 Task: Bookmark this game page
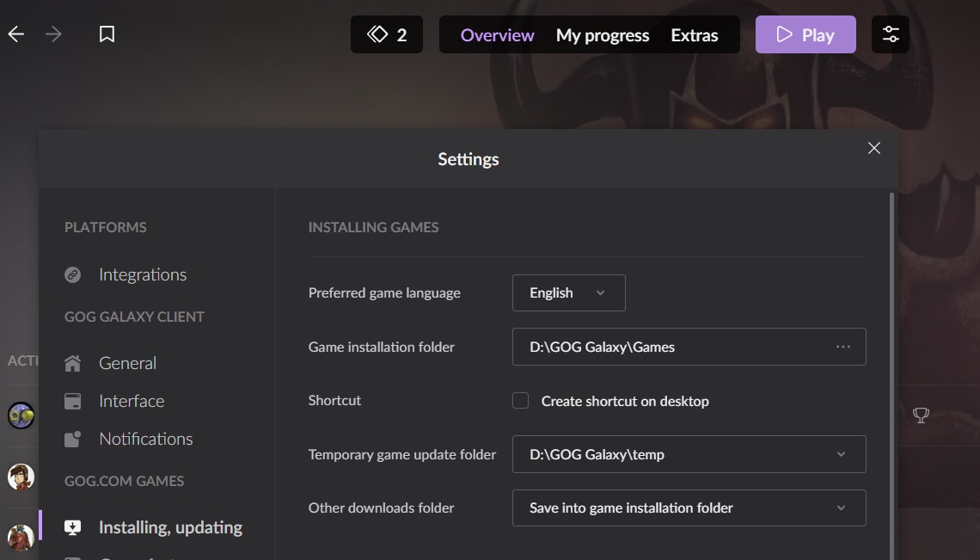(x=107, y=34)
